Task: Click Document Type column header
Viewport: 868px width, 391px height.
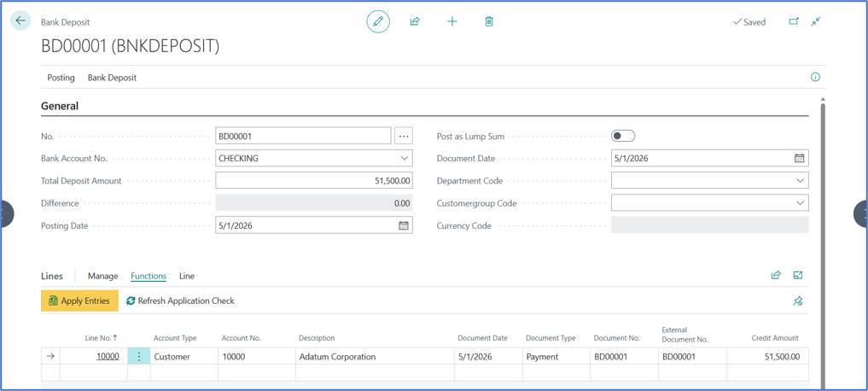Action: pyautogui.click(x=551, y=338)
